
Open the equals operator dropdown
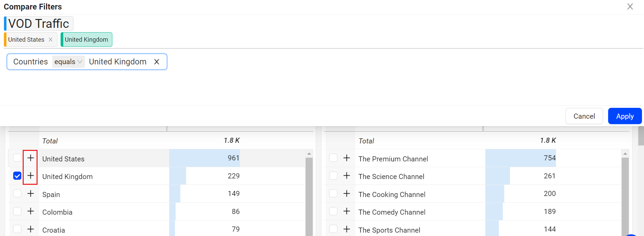[68, 62]
